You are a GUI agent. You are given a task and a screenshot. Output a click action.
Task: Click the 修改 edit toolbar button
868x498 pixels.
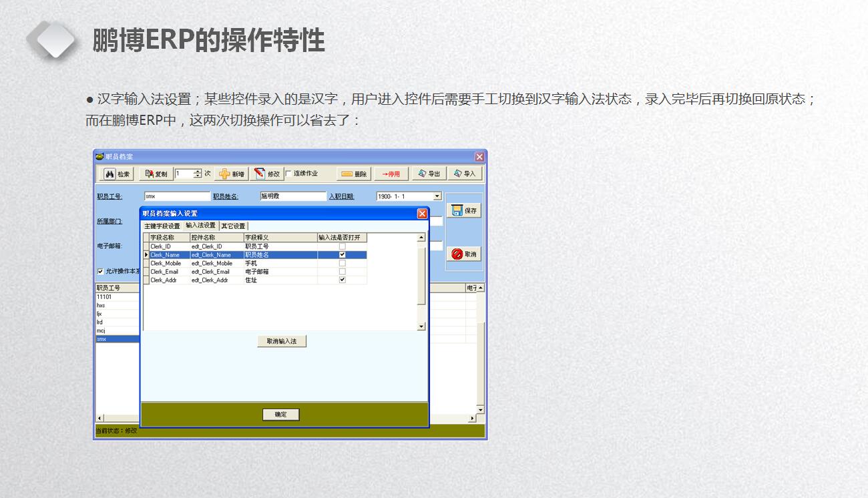[x=267, y=174]
